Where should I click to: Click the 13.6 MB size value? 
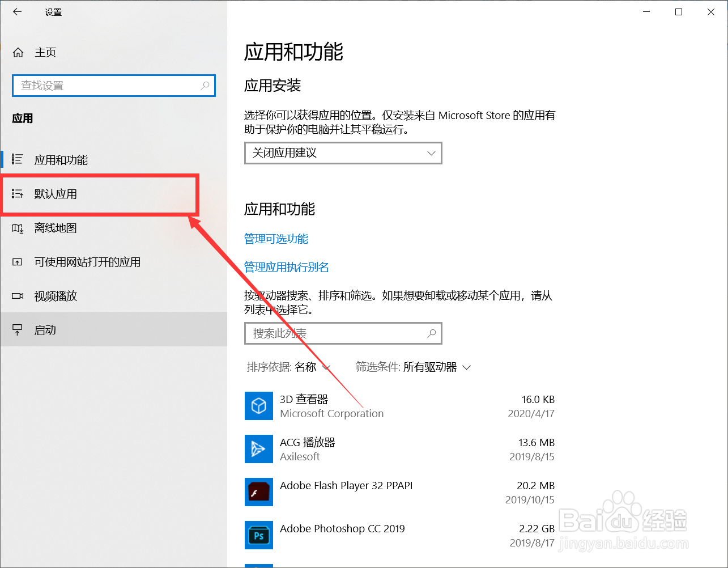(x=537, y=443)
